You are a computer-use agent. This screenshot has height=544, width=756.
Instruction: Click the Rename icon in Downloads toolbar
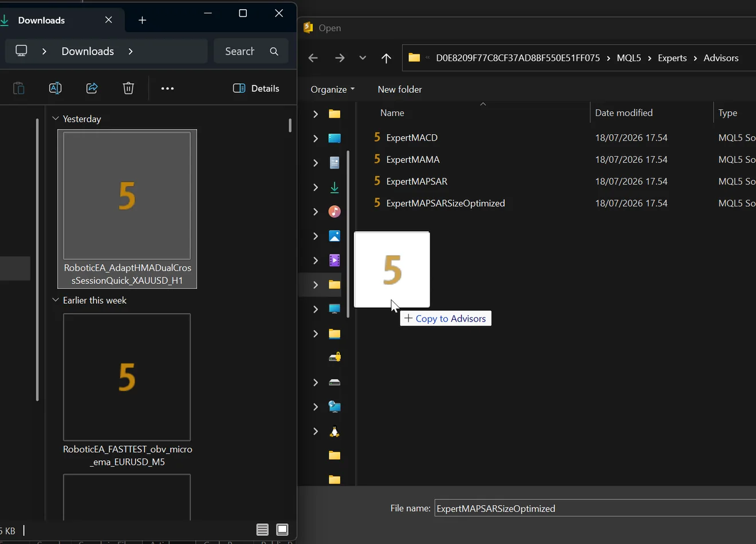pyautogui.click(x=56, y=88)
